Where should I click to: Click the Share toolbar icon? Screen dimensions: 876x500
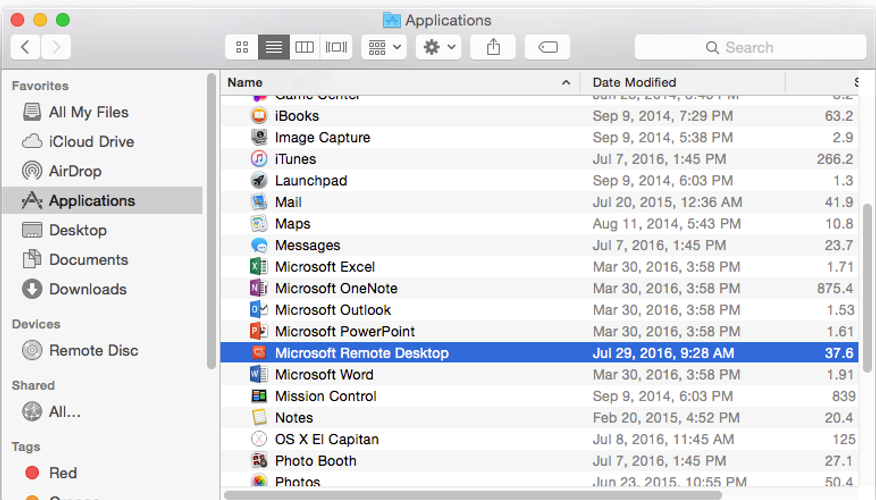[494, 47]
